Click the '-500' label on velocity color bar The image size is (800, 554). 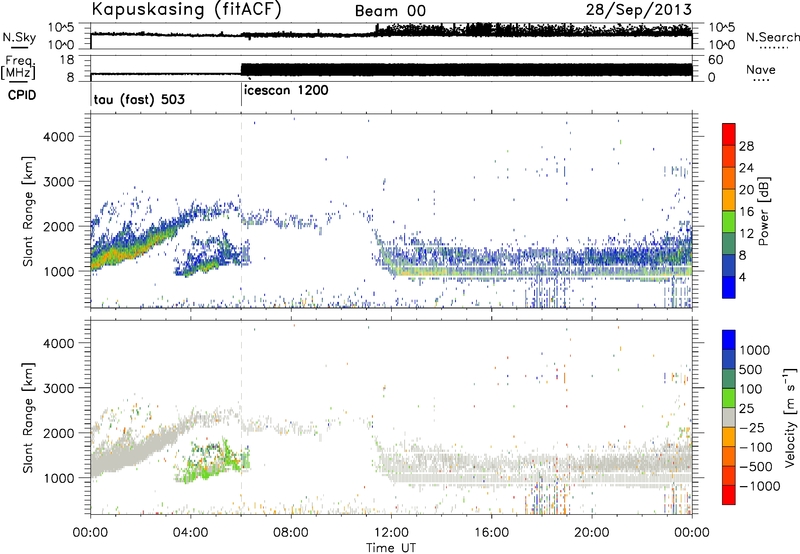[756, 467]
